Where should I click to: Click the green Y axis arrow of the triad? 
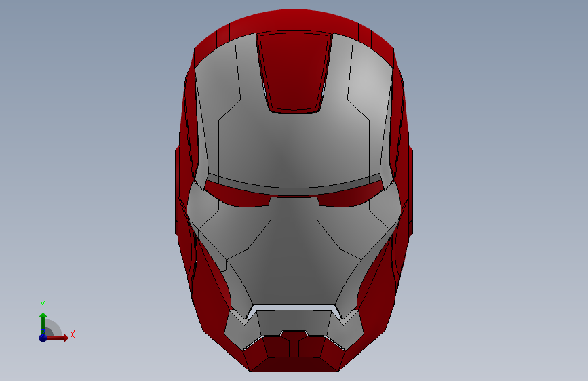43,323
